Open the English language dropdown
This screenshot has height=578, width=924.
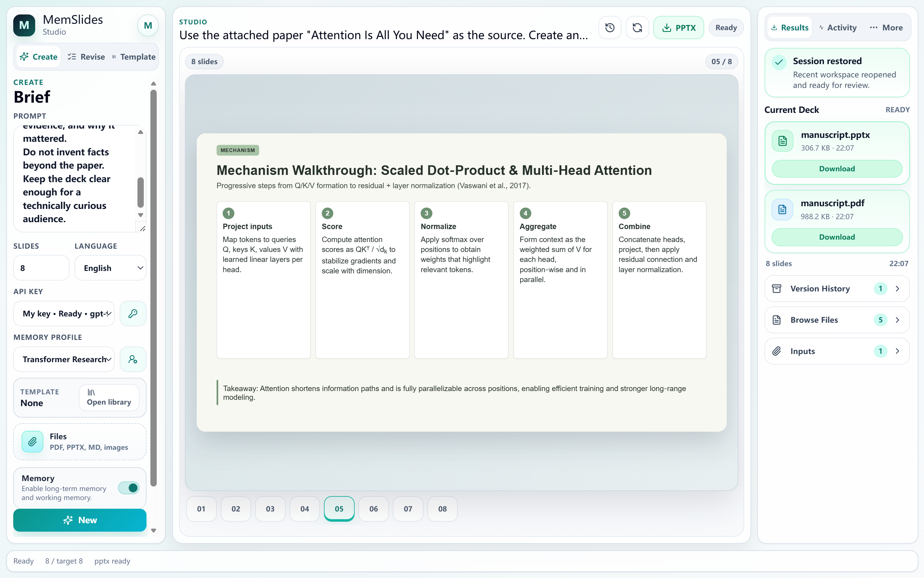(110, 268)
